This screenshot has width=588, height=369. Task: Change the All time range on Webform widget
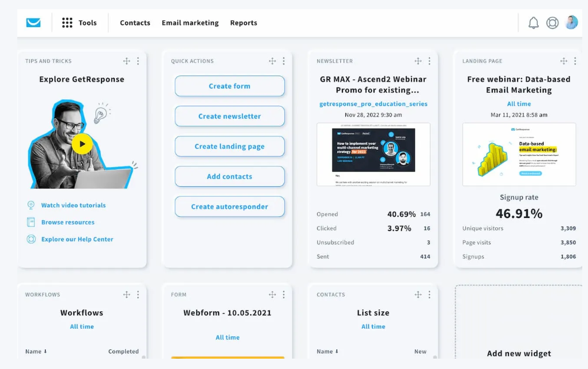pyautogui.click(x=228, y=337)
